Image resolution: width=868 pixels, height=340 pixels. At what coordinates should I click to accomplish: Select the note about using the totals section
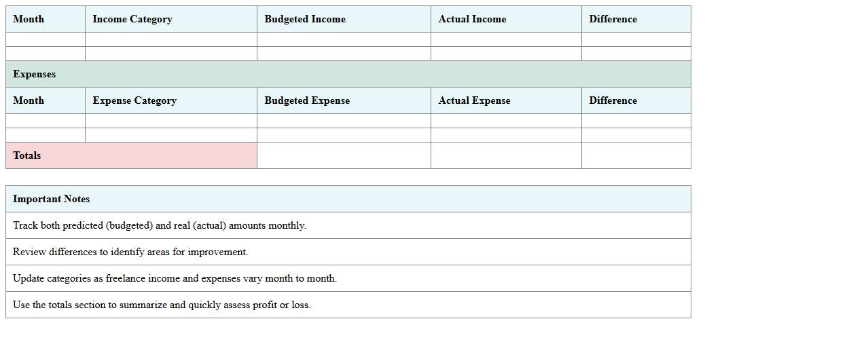pyautogui.click(x=162, y=305)
